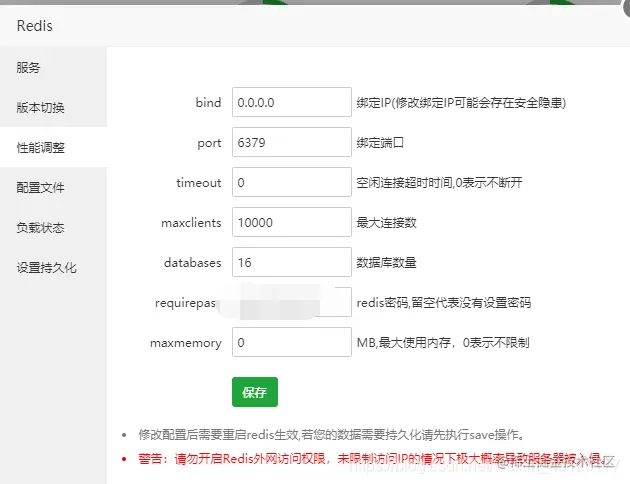The width and height of the screenshot is (630, 484).
Task: Open the 设置持久化 tab
Action: click(x=53, y=268)
